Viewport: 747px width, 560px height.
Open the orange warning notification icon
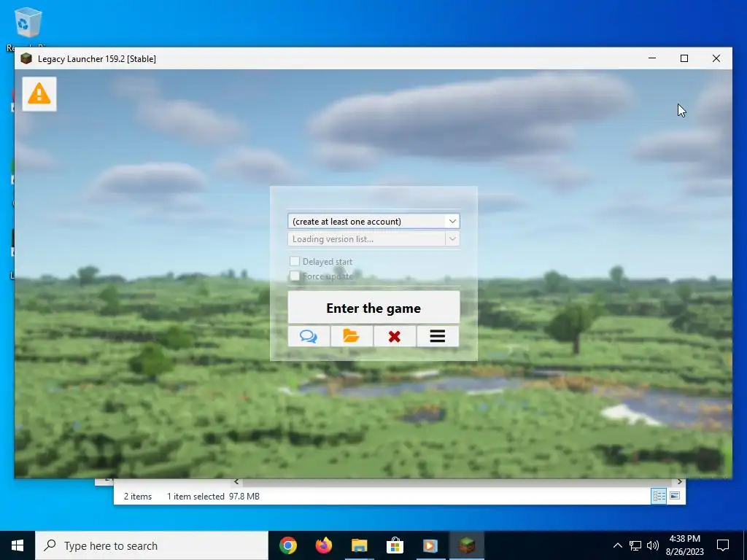pyautogui.click(x=39, y=94)
